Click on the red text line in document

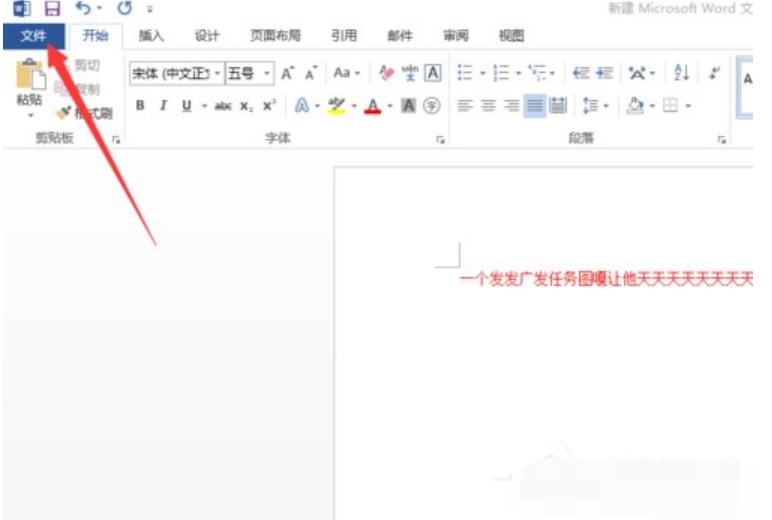pyautogui.click(x=600, y=279)
